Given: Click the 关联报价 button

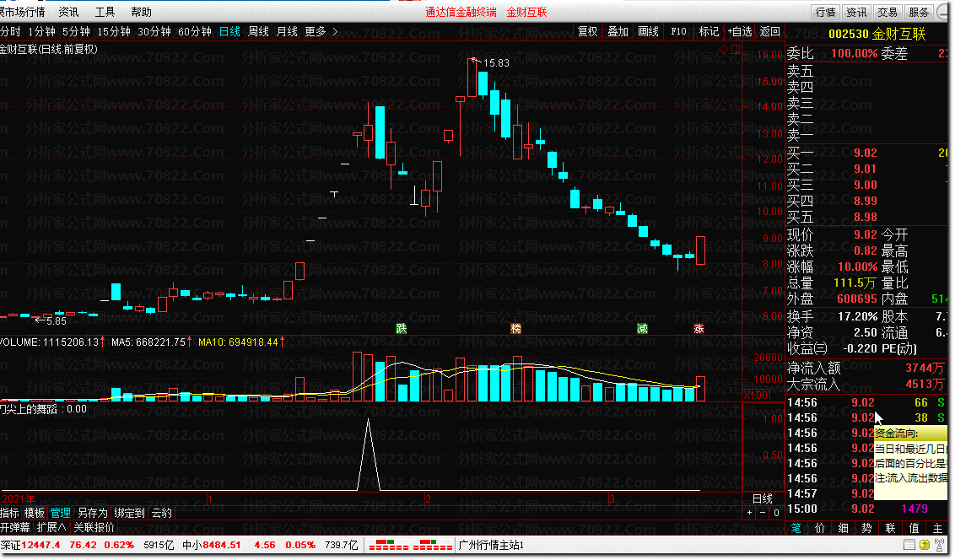Looking at the screenshot, I should [x=94, y=528].
